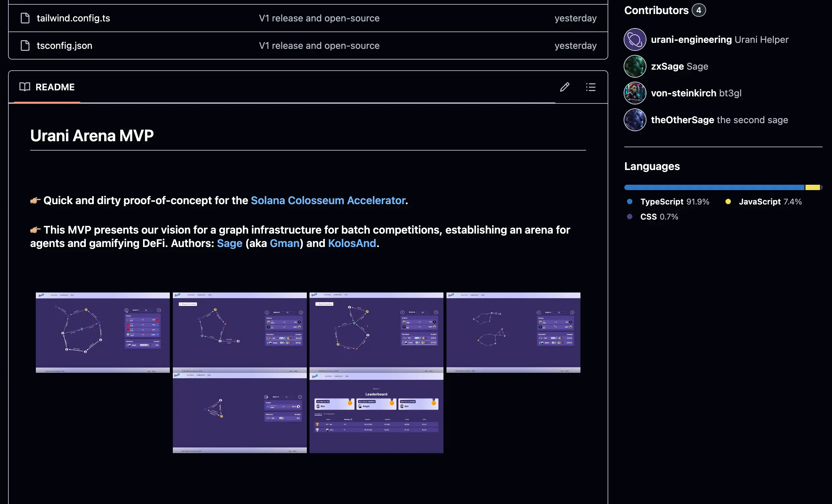
Task: Click the yellow JavaScript segment of language bar
Action: [x=812, y=187]
